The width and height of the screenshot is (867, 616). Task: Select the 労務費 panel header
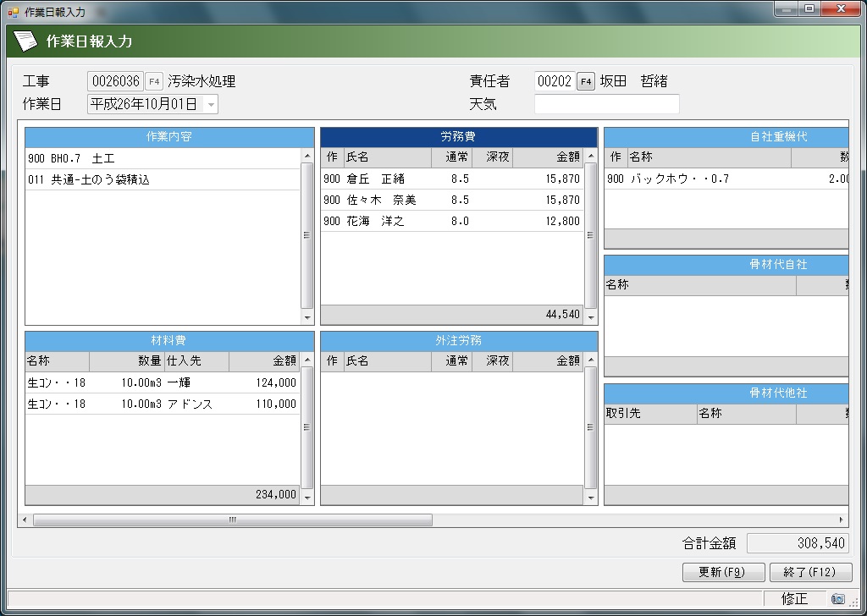tap(459, 136)
